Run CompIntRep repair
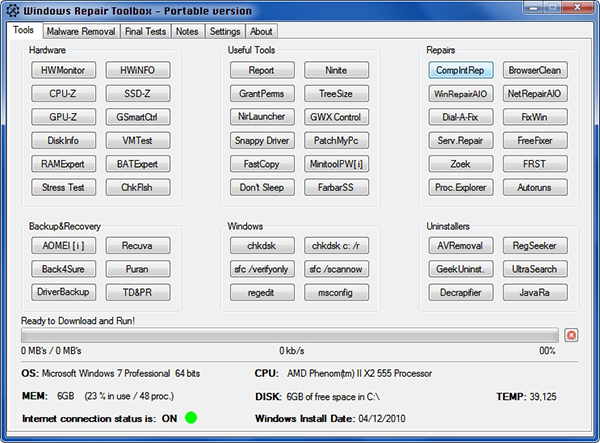Viewport: 600px width, 443px height. click(461, 70)
